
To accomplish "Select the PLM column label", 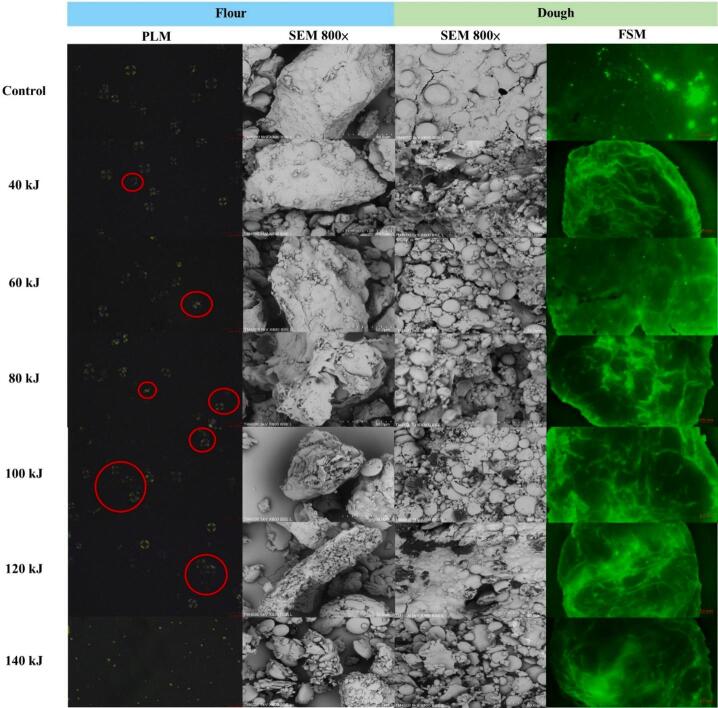I will tap(154, 36).
